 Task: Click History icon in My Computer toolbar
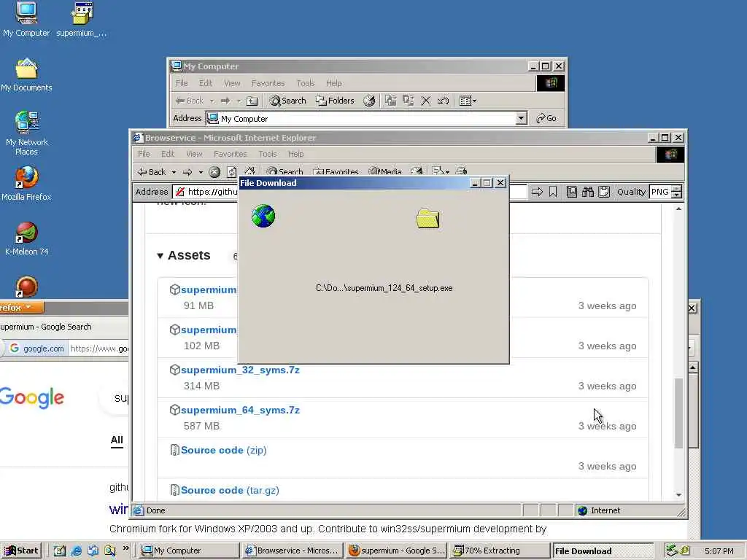tap(369, 101)
